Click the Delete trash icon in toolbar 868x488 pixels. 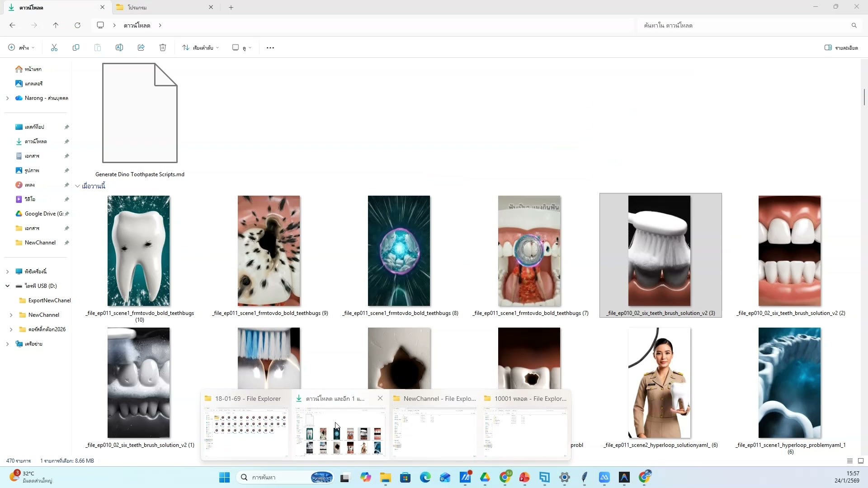point(163,47)
